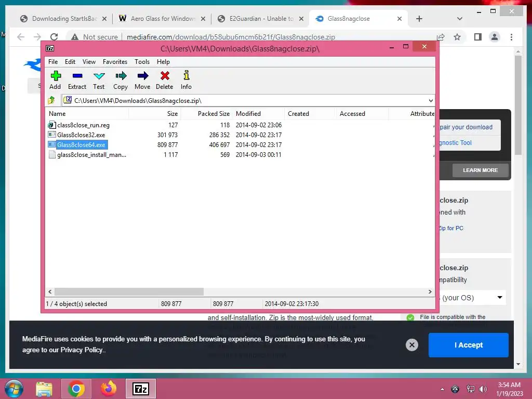Accept cookies with I Accept button
This screenshot has height=399, width=532.
[x=469, y=345]
